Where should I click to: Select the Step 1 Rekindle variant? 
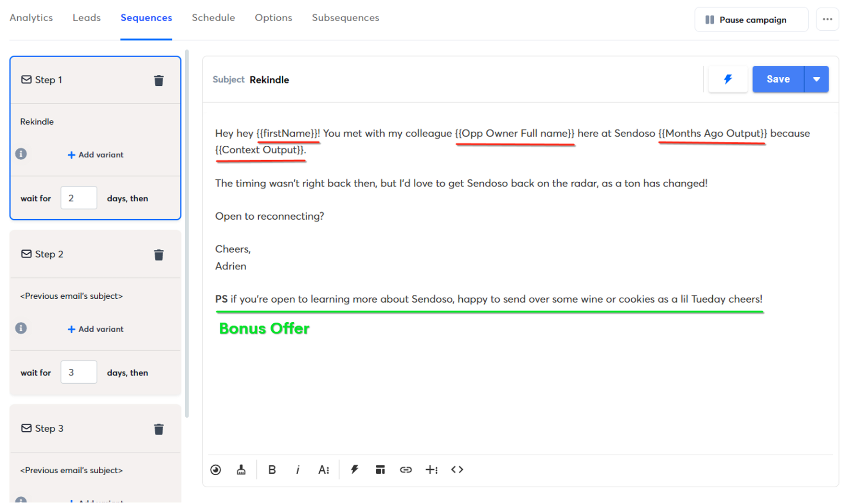click(x=37, y=121)
